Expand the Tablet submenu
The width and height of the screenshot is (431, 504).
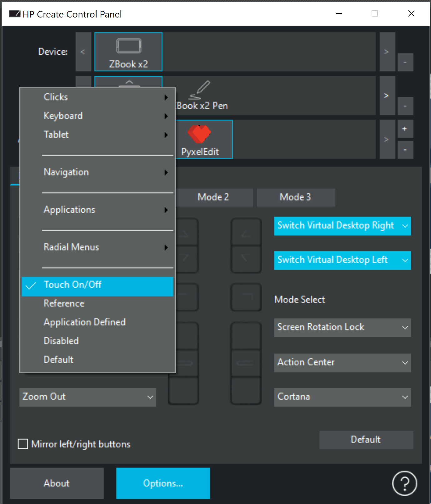point(98,135)
